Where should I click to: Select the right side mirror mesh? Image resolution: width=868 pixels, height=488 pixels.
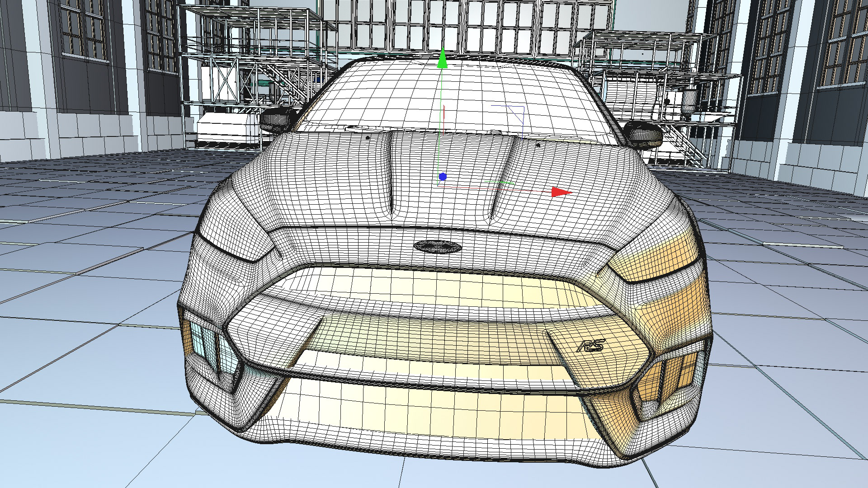tap(644, 135)
